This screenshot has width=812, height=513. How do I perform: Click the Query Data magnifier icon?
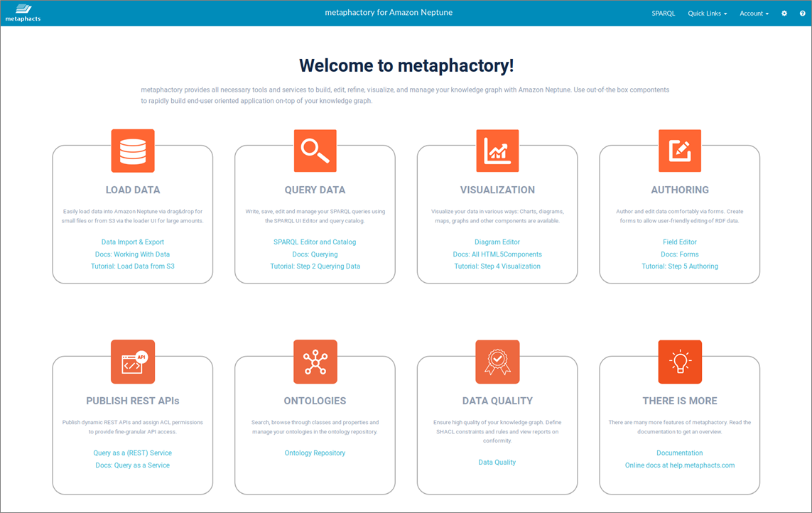pos(315,151)
